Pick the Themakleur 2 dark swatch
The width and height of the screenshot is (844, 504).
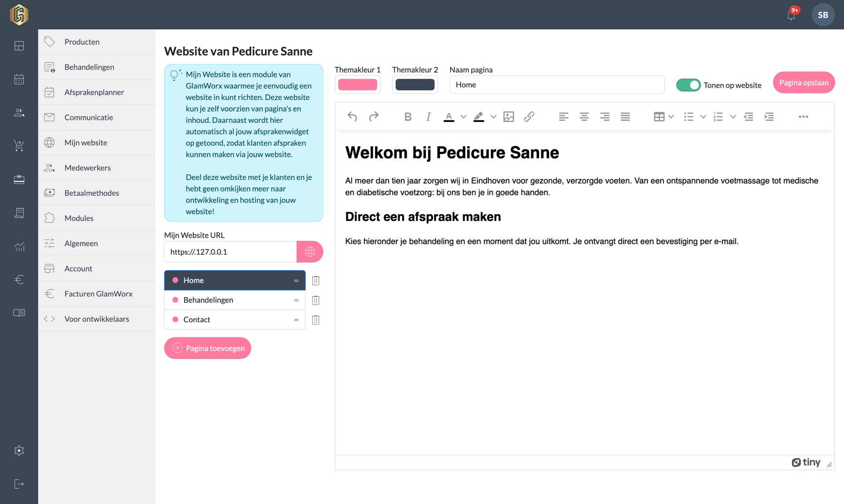pos(415,85)
